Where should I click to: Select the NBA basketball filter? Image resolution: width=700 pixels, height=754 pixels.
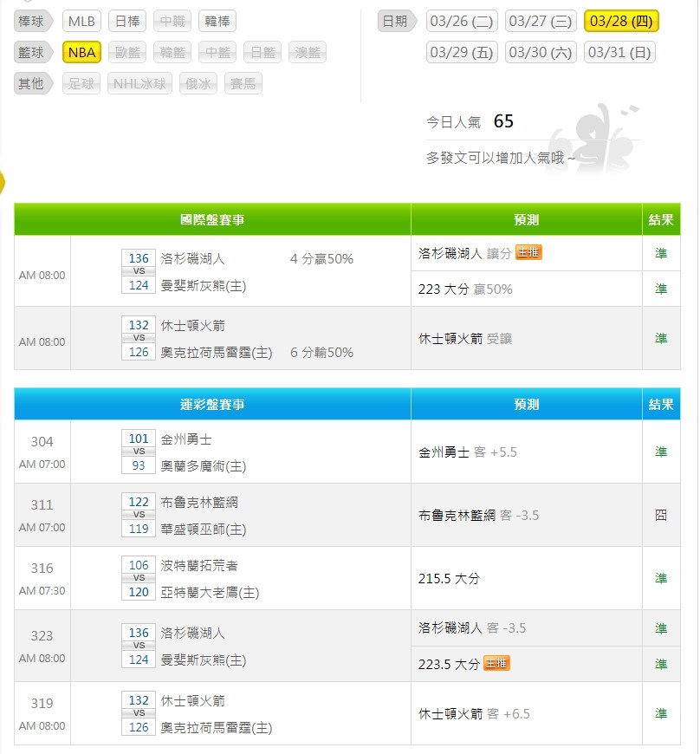click(x=81, y=52)
